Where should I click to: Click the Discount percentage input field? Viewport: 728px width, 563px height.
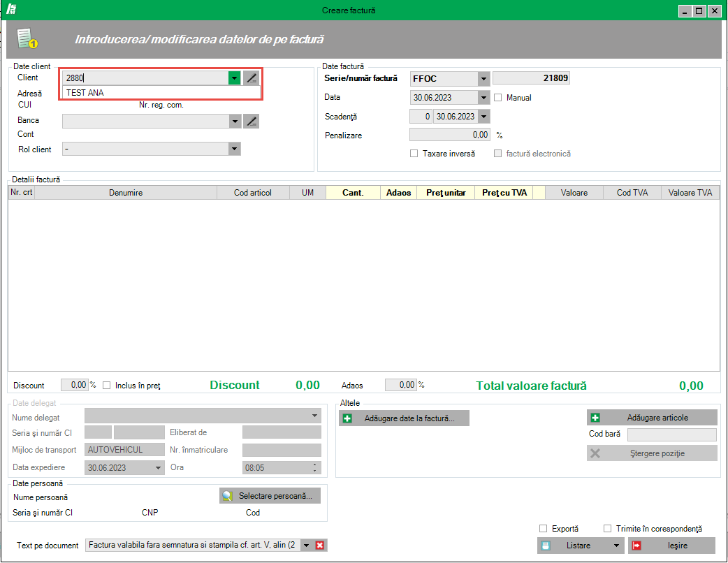click(74, 385)
